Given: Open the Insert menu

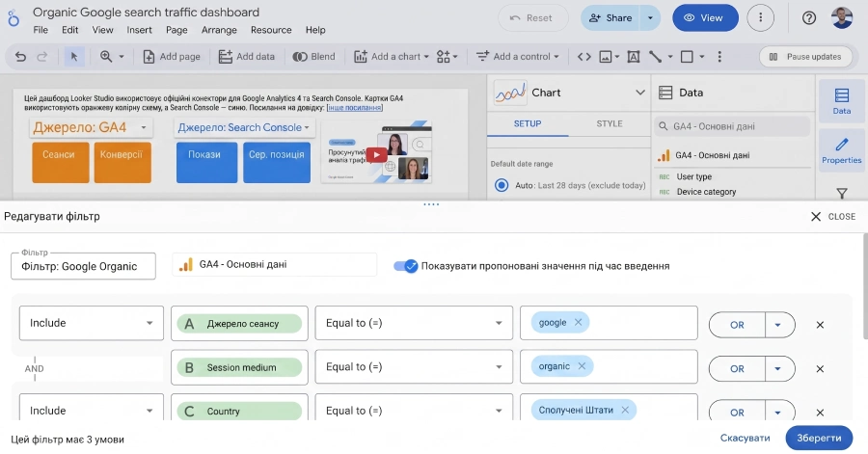Looking at the screenshot, I should point(139,30).
